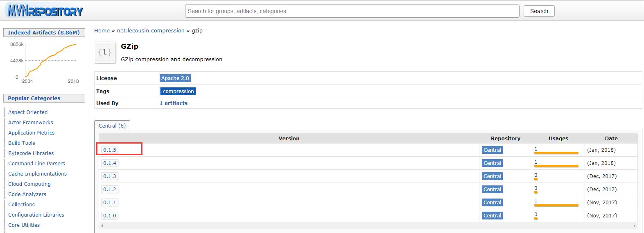This screenshot has height=233, width=644.
Task: Open the Cloud Computing category
Action: 29,184
